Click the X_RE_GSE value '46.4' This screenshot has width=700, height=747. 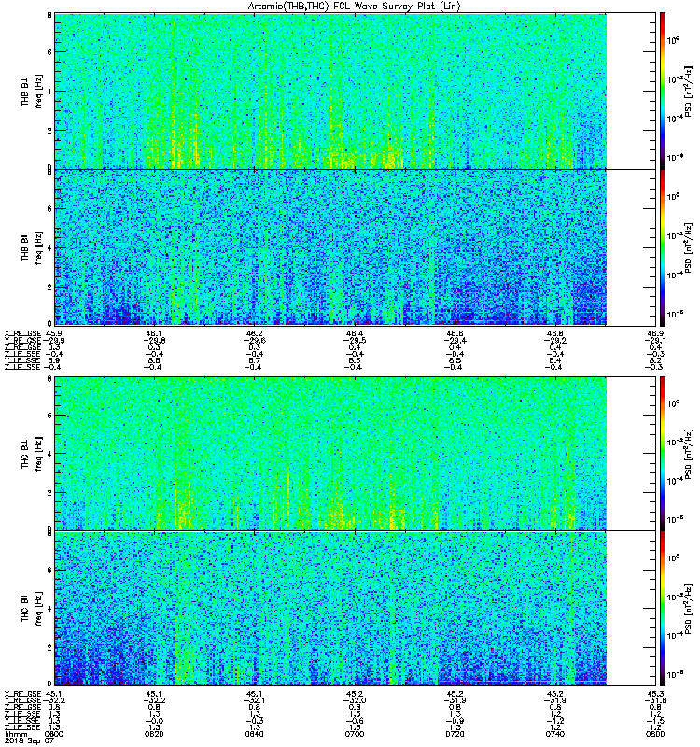point(355,334)
